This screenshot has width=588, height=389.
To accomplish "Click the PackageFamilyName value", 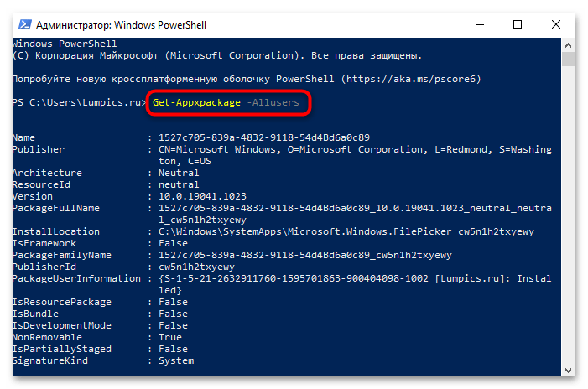I will click(x=304, y=255).
